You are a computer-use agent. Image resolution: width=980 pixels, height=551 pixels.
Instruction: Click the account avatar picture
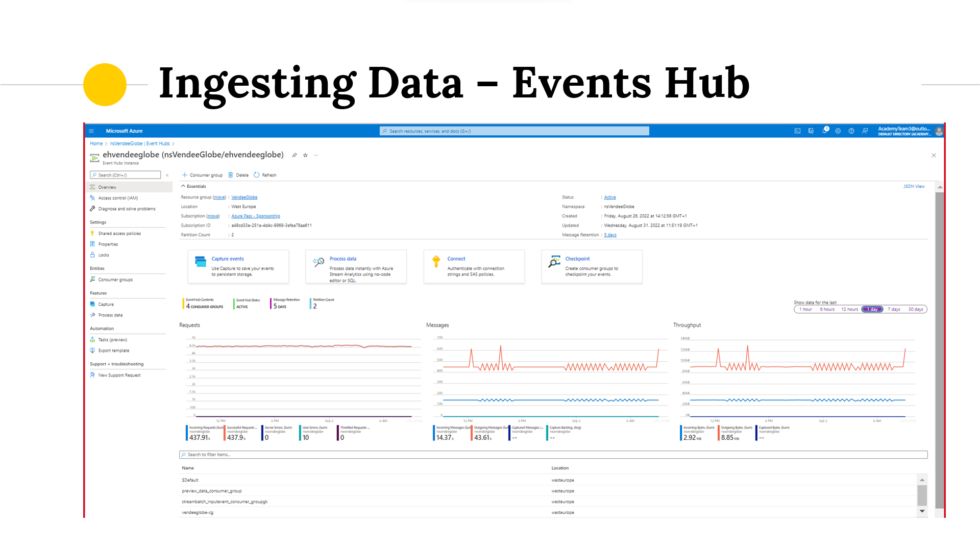939,131
